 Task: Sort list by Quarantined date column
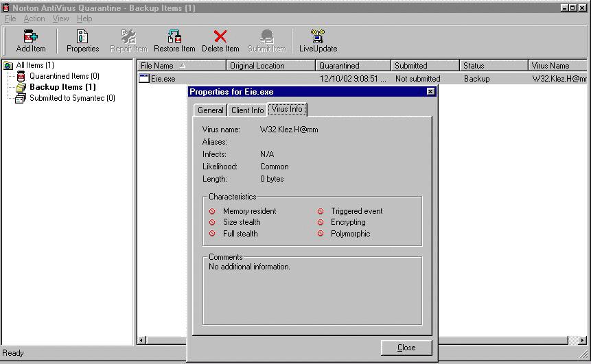point(353,66)
